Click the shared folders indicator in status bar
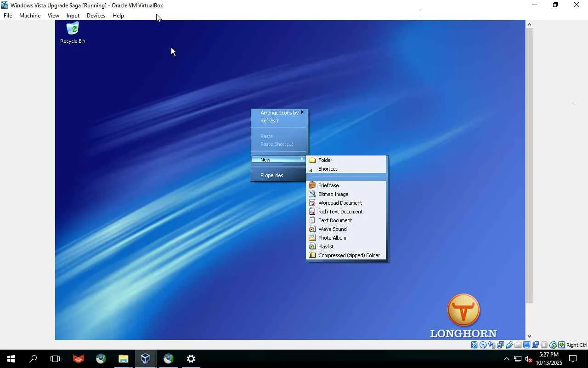588x368 pixels. (518, 345)
